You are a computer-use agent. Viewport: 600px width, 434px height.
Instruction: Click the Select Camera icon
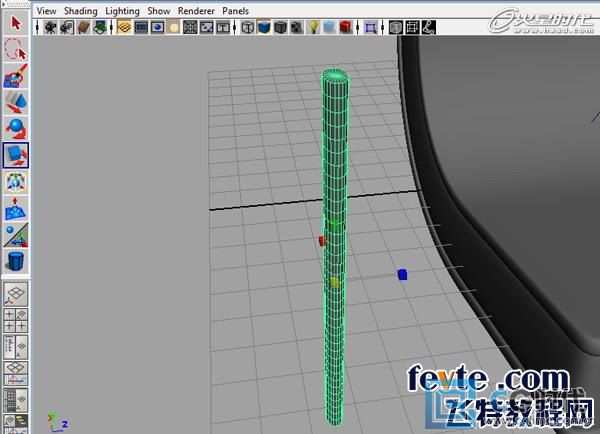coord(50,28)
